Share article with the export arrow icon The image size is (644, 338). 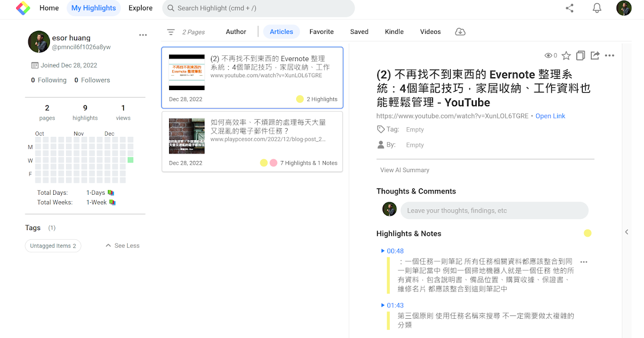point(595,55)
